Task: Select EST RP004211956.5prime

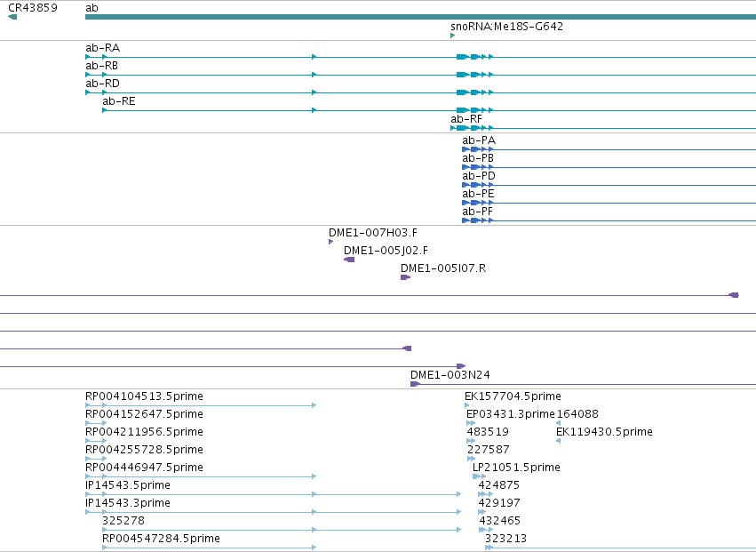Action: [144, 432]
